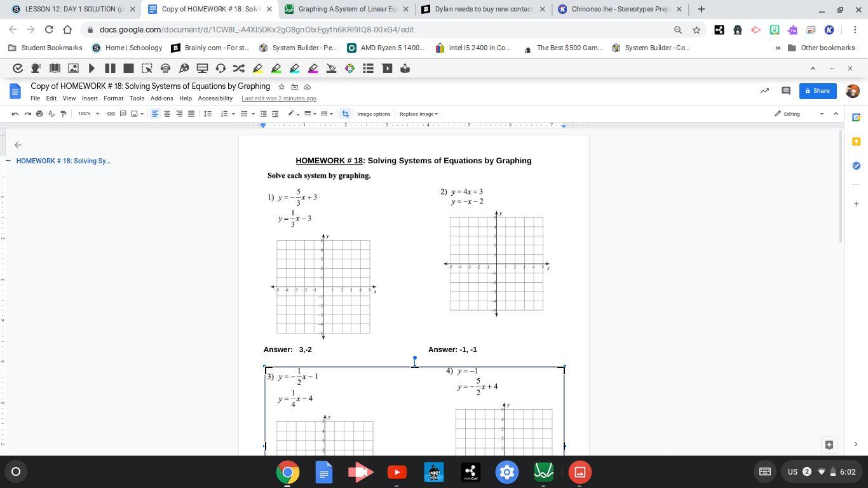Increase the indent

(x=275, y=114)
